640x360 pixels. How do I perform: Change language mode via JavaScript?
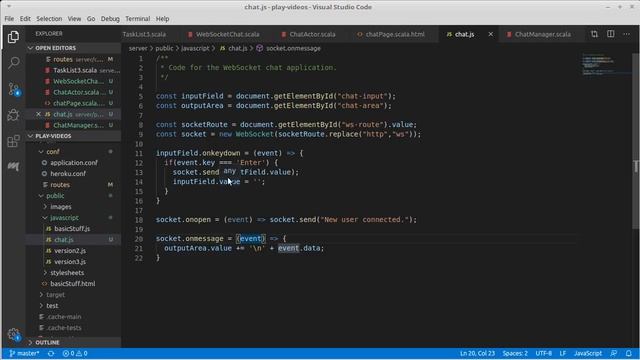(x=588, y=353)
